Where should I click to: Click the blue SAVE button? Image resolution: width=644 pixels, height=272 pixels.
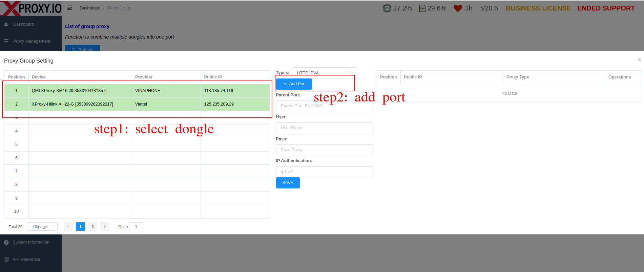(x=288, y=183)
